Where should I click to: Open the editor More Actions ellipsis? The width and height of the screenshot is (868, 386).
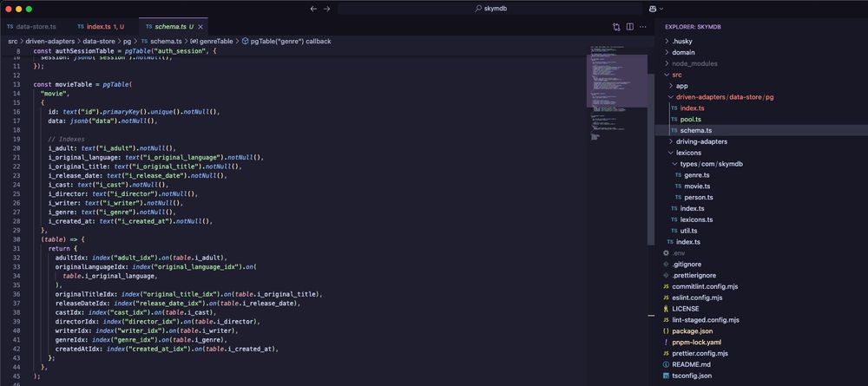[x=642, y=27]
